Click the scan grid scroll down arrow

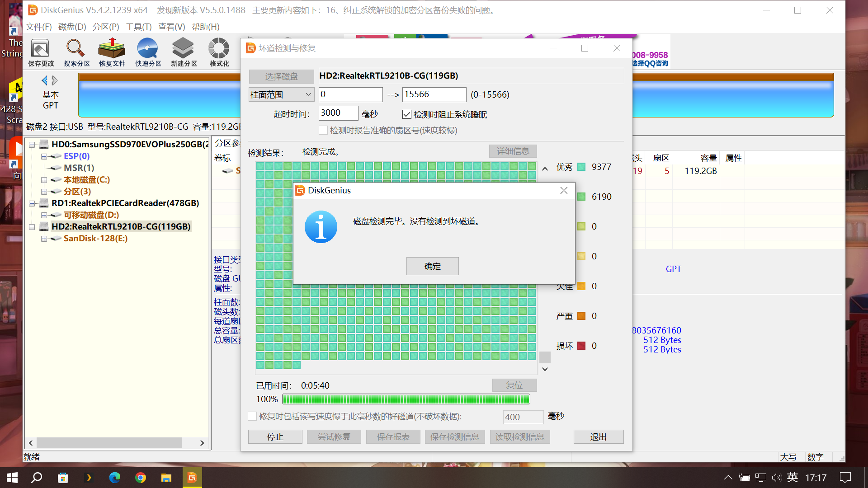[545, 370]
